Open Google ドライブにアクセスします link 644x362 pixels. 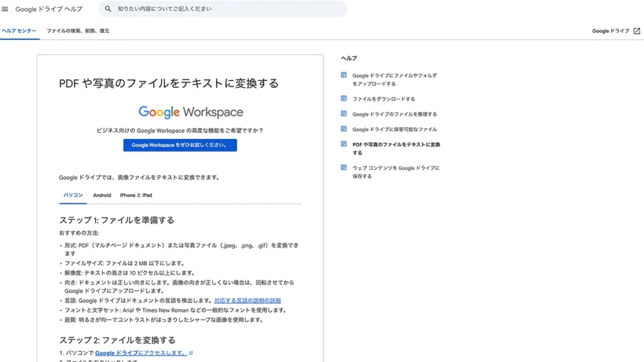(141, 353)
